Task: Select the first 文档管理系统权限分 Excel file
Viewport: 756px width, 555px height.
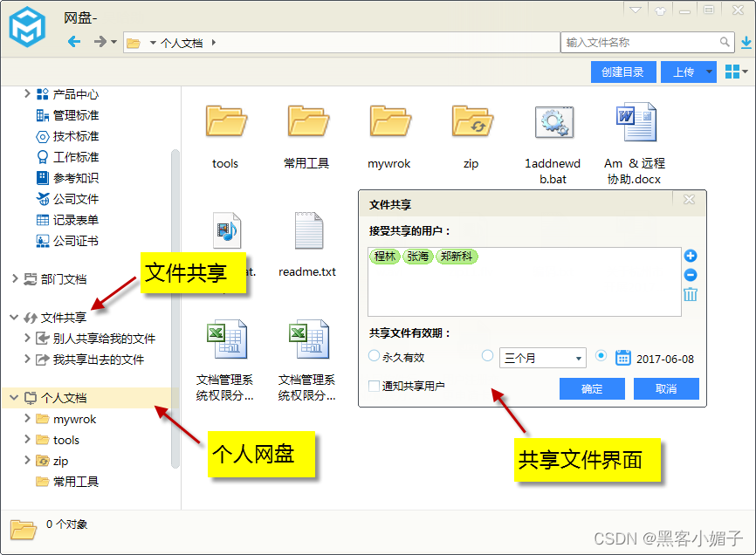Action: [x=227, y=339]
